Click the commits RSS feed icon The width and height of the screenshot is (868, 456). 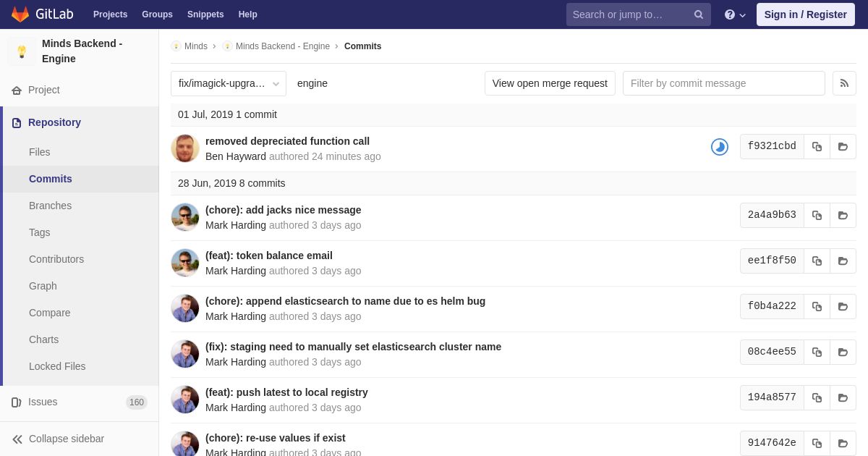coord(844,83)
